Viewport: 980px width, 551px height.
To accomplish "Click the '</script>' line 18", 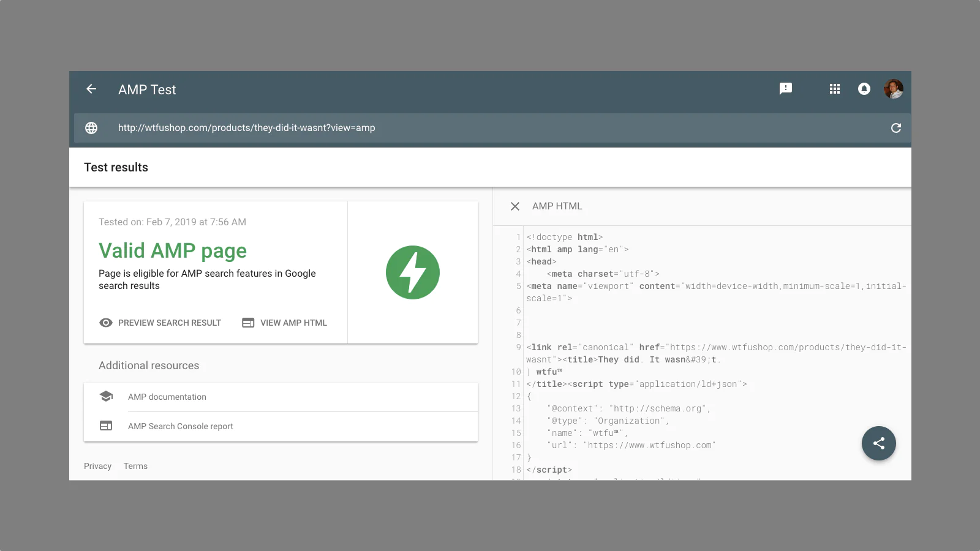I will (x=549, y=470).
